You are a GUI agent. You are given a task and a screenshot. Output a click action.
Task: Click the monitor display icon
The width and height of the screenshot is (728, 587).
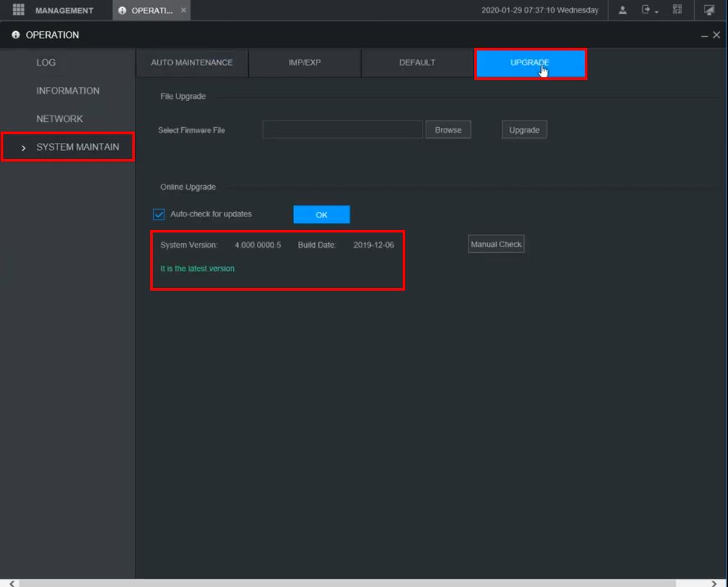tap(709, 10)
